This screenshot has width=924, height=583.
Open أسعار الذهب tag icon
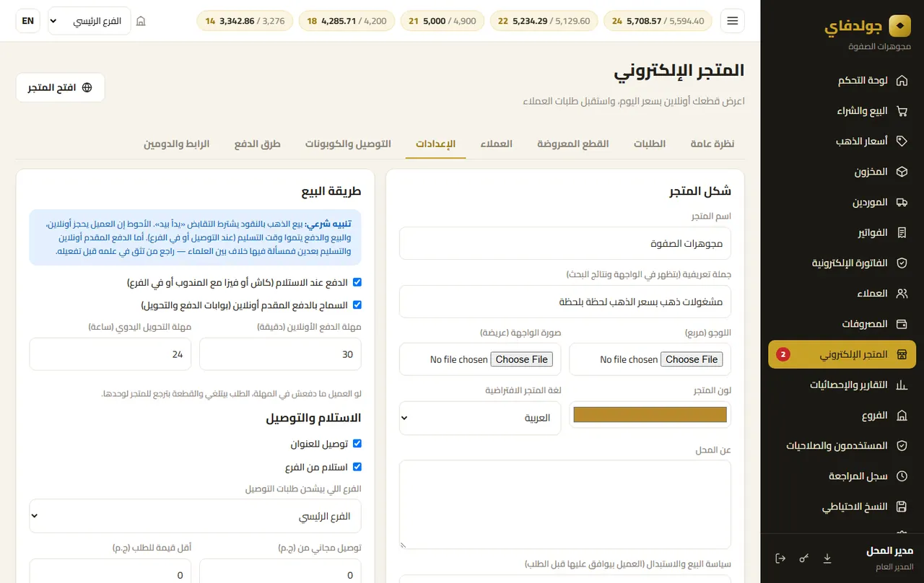pos(902,141)
